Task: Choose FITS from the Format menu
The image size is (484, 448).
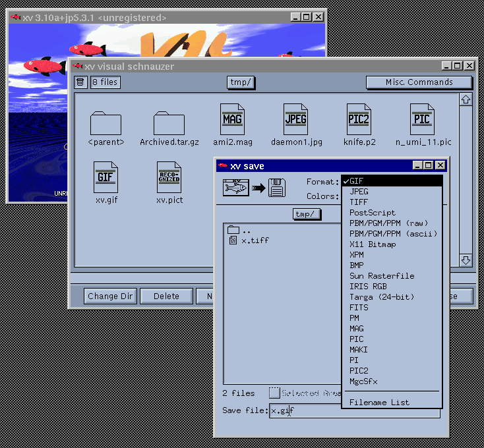Action: (x=392, y=308)
